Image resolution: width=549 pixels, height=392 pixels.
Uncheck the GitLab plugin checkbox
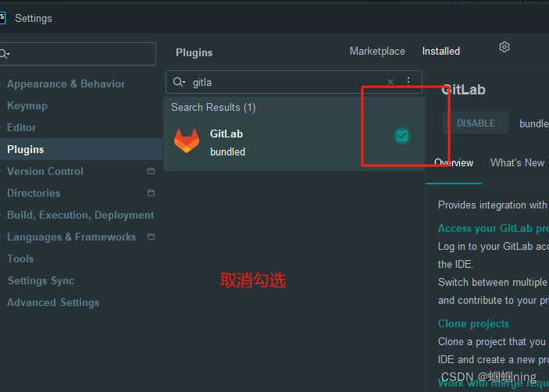402,136
